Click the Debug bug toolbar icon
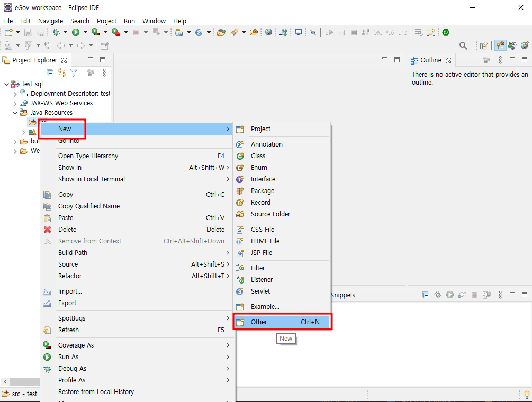Screen dimensions: 532x402 pyautogui.click(x=56, y=32)
